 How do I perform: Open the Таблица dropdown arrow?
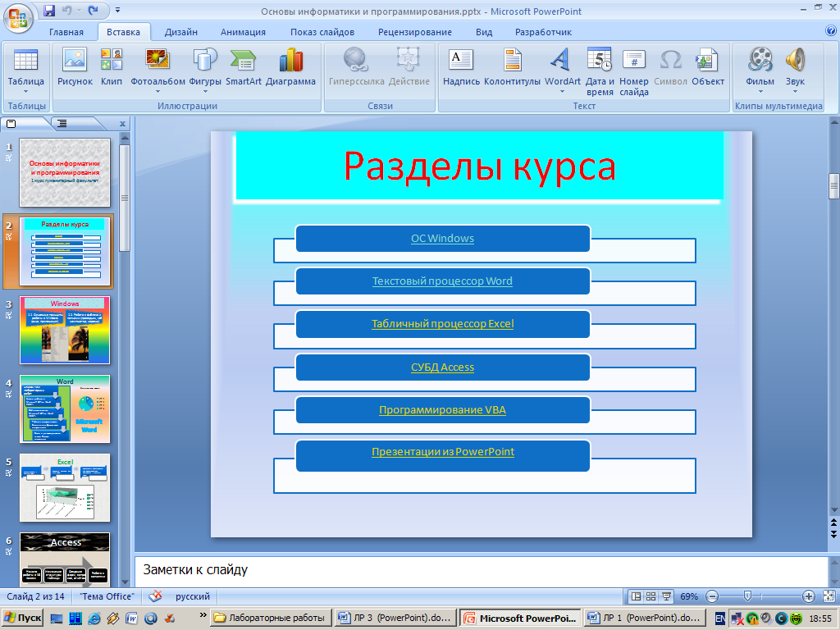point(25,92)
